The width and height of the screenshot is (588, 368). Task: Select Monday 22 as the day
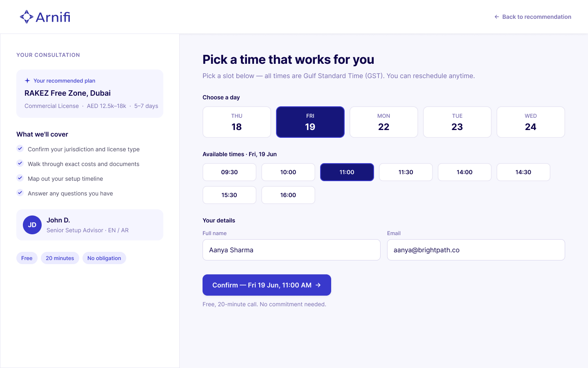(384, 122)
